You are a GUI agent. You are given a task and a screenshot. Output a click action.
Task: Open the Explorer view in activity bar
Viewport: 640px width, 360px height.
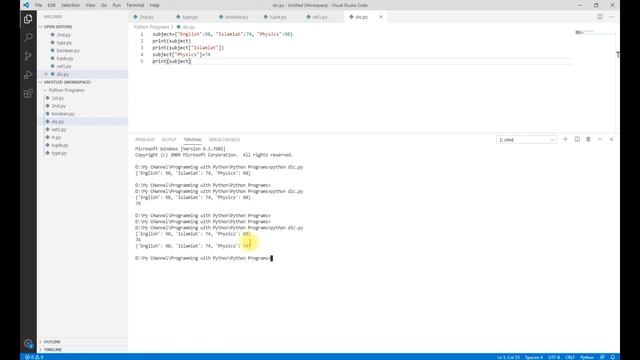click(28, 19)
